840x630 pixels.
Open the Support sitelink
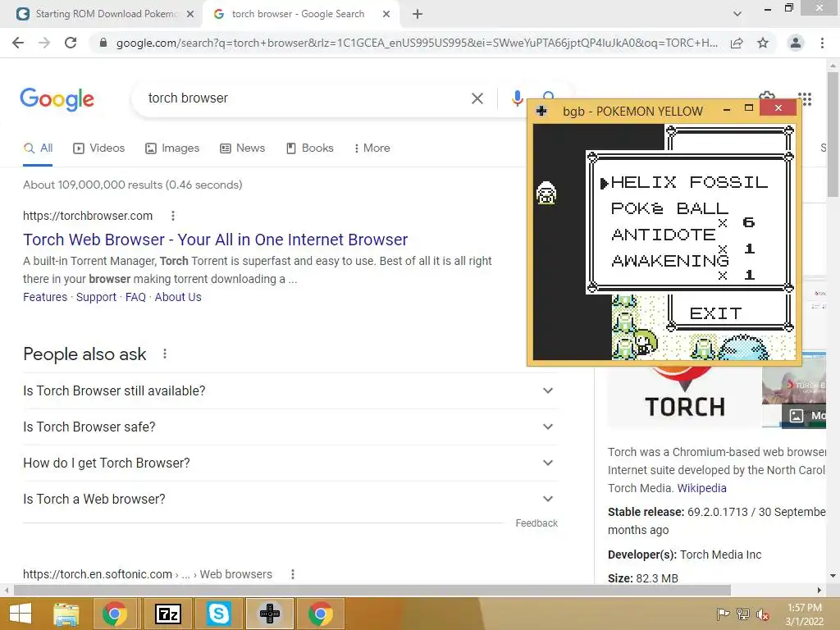click(x=96, y=297)
